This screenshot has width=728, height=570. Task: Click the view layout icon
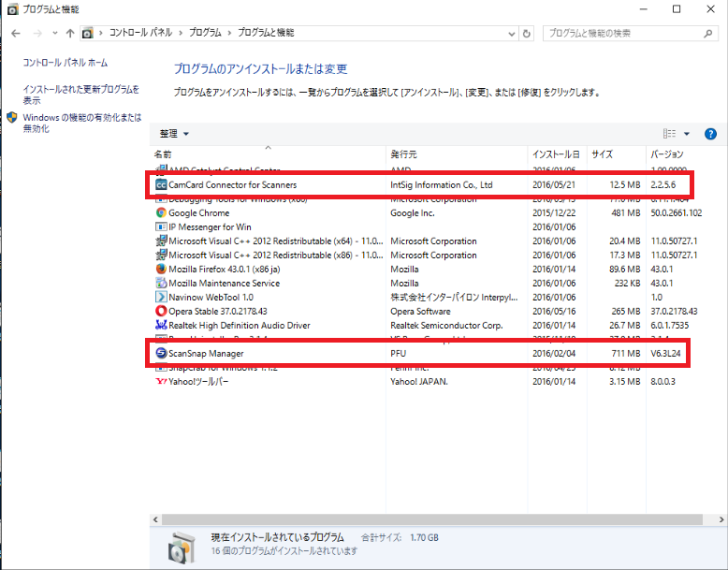click(669, 134)
